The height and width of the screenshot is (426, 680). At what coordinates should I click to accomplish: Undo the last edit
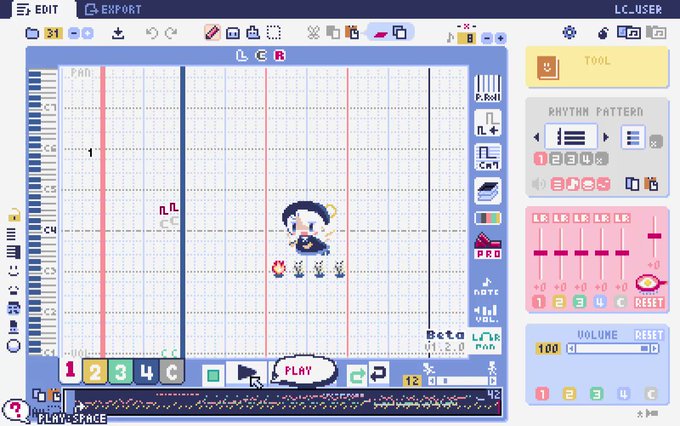click(x=151, y=33)
